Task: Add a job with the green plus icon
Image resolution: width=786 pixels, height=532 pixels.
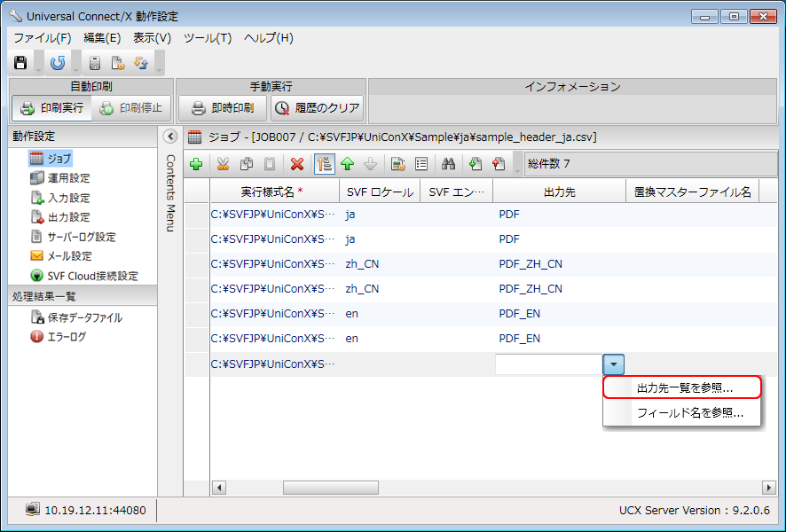Action: pos(196,164)
